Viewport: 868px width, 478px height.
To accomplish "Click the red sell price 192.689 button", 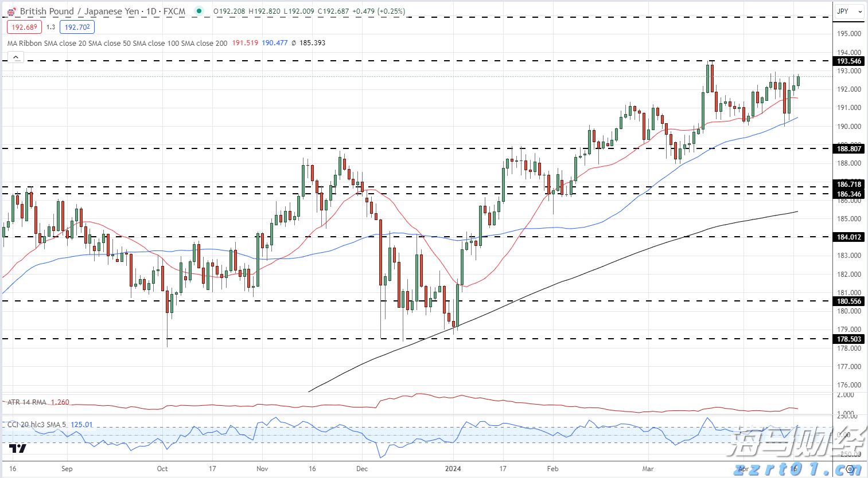I will 24,27.
